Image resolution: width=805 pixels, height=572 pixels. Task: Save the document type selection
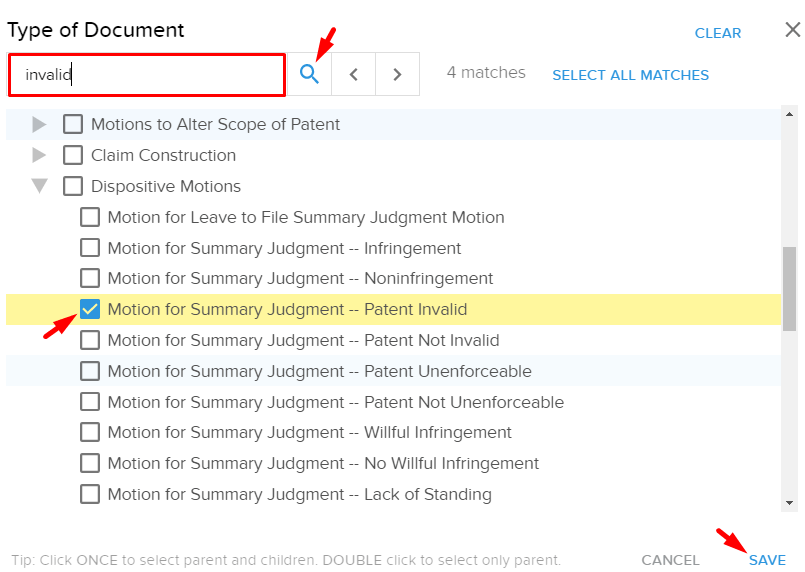767,560
